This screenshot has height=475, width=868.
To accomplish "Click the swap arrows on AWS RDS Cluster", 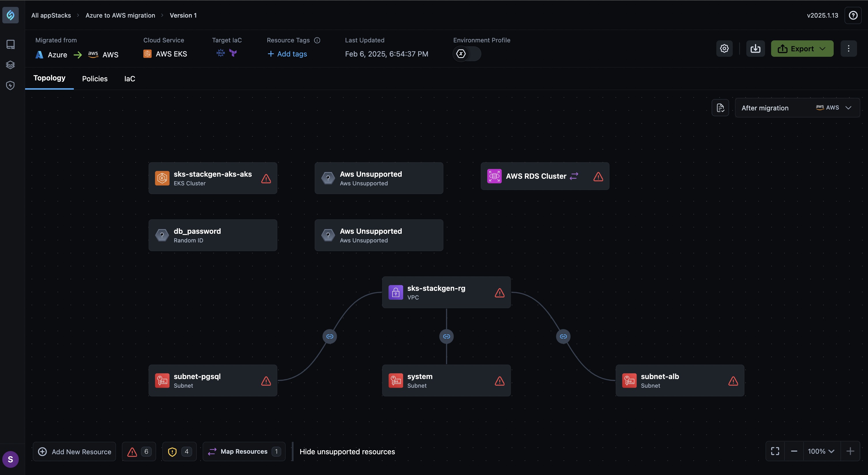I will click(574, 176).
